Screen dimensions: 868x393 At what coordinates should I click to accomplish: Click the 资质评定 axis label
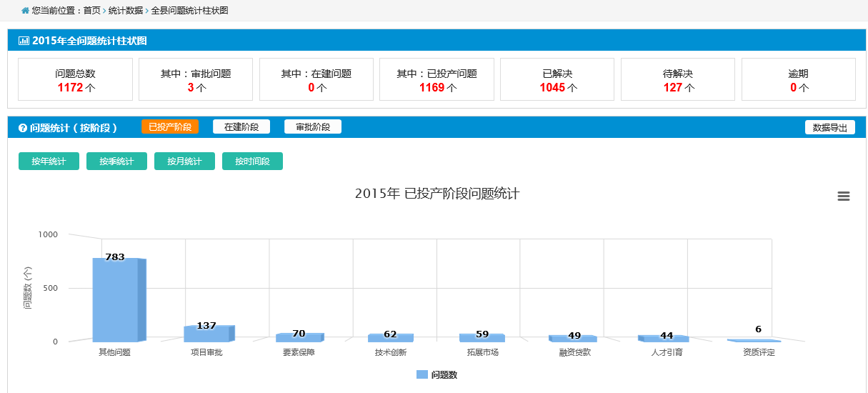point(759,352)
